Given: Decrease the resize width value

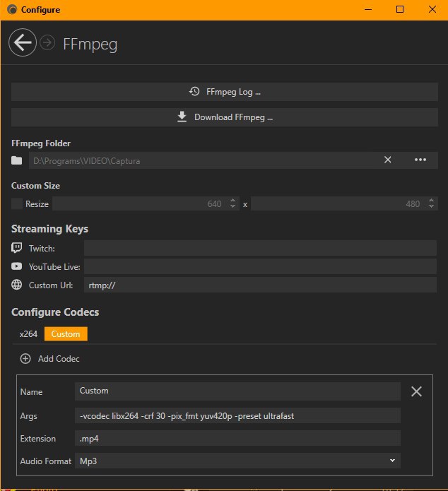Looking at the screenshot, I should (x=232, y=207).
